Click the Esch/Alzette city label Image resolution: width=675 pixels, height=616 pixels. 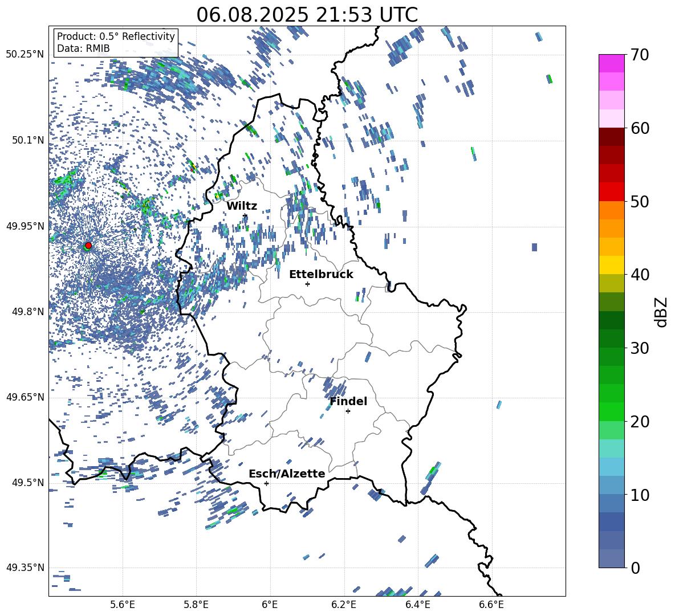pos(287,474)
